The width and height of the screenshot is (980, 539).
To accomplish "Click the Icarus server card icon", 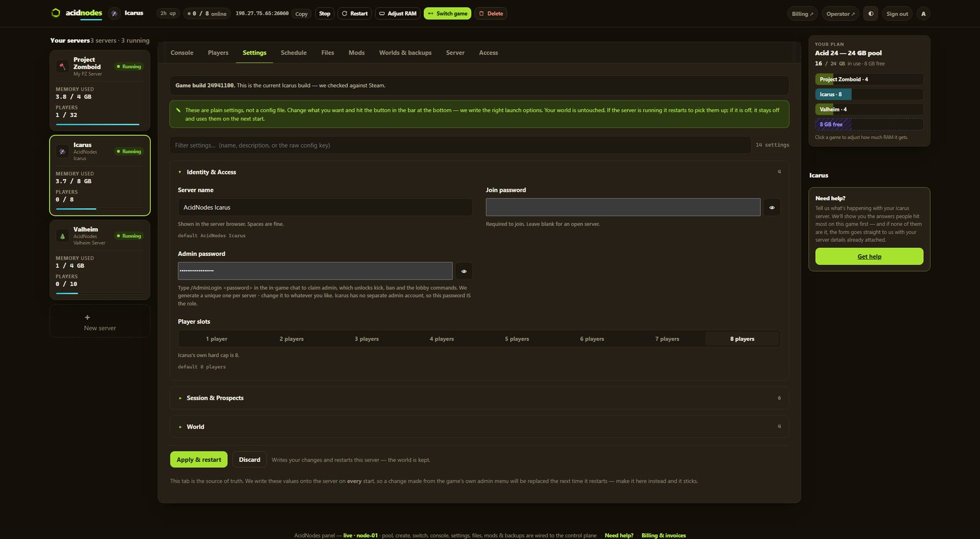I will pyautogui.click(x=62, y=151).
